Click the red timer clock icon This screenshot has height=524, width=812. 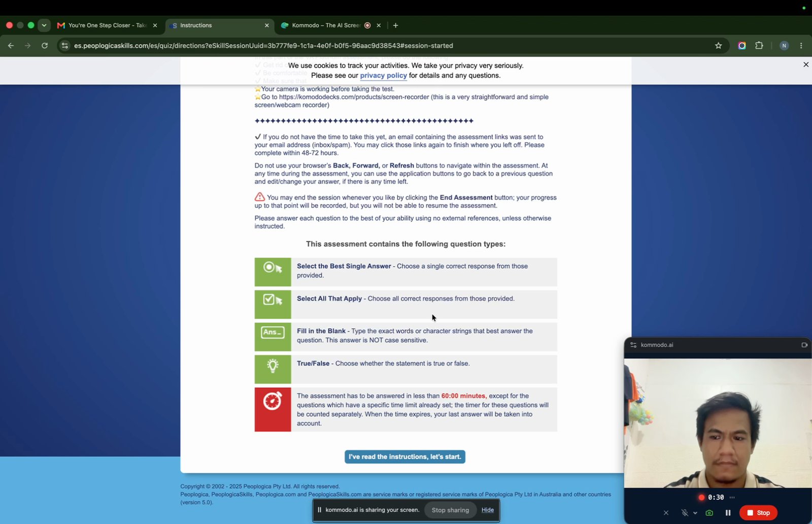pyautogui.click(x=273, y=409)
